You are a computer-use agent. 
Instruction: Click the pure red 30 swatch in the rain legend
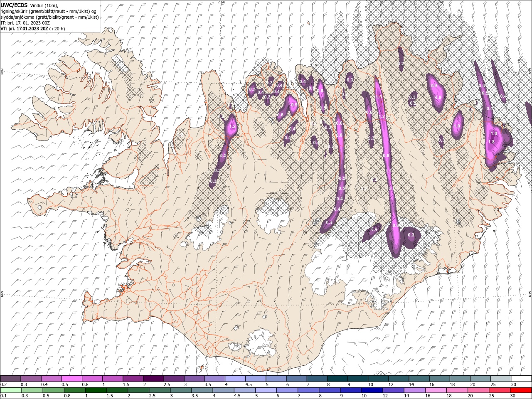click(521, 390)
